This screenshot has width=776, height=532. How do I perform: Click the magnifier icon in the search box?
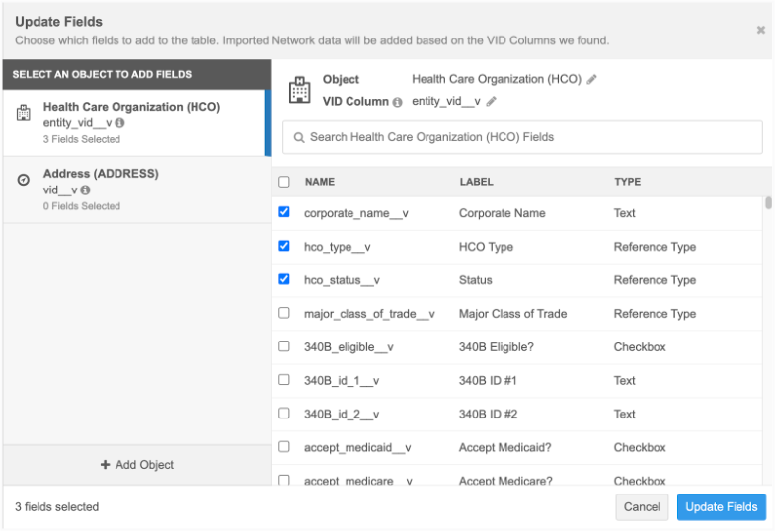click(297, 138)
